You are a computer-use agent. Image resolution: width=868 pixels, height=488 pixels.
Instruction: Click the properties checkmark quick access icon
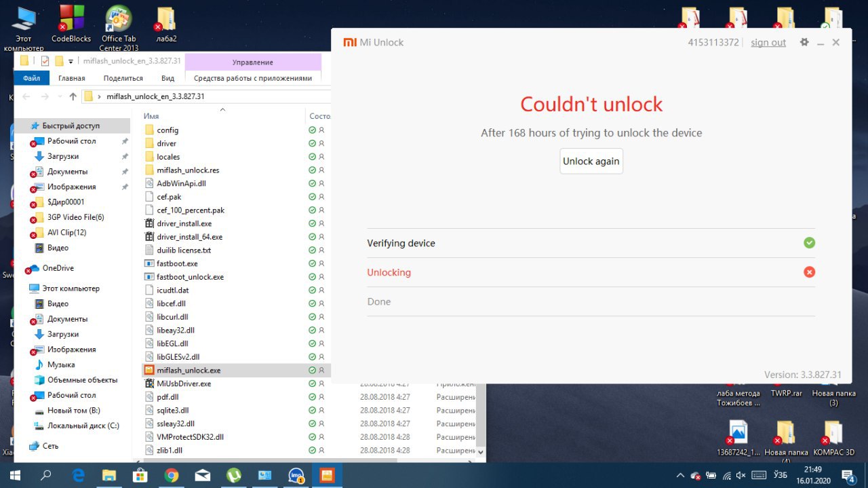[x=45, y=61]
